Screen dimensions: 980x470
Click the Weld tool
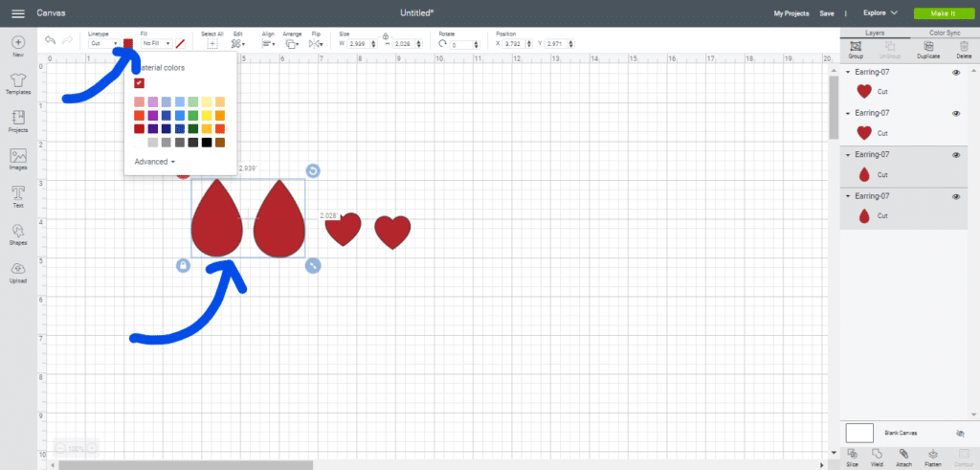(877, 458)
